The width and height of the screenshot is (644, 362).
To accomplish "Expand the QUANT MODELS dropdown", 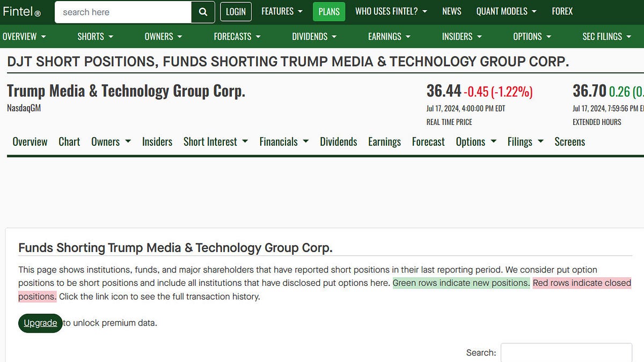I will pyautogui.click(x=506, y=11).
